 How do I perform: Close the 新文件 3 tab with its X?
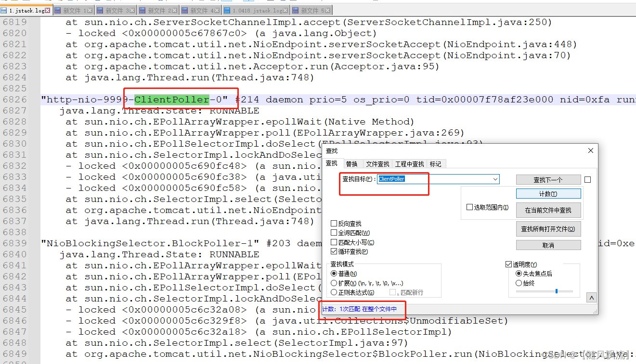pyautogui.click(x=132, y=10)
